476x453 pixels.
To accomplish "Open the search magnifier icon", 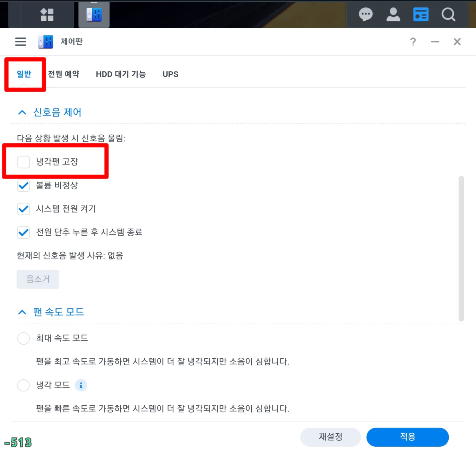I will coord(448,15).
